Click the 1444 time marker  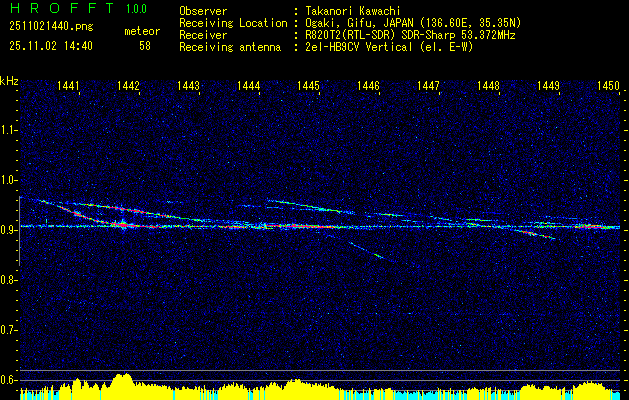(248, 85)
